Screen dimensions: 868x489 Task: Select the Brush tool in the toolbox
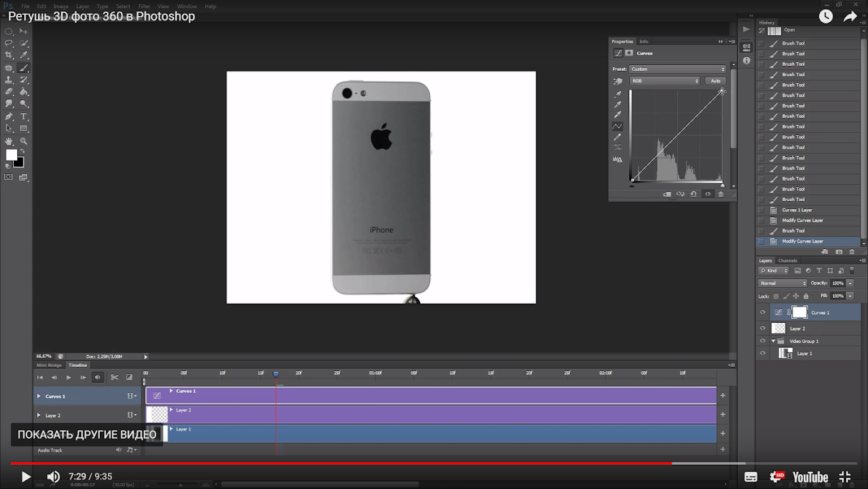pos(24,68)
